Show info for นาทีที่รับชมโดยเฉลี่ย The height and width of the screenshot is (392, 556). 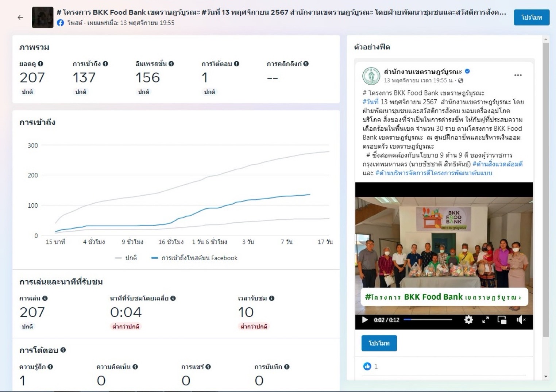point(173,298)
